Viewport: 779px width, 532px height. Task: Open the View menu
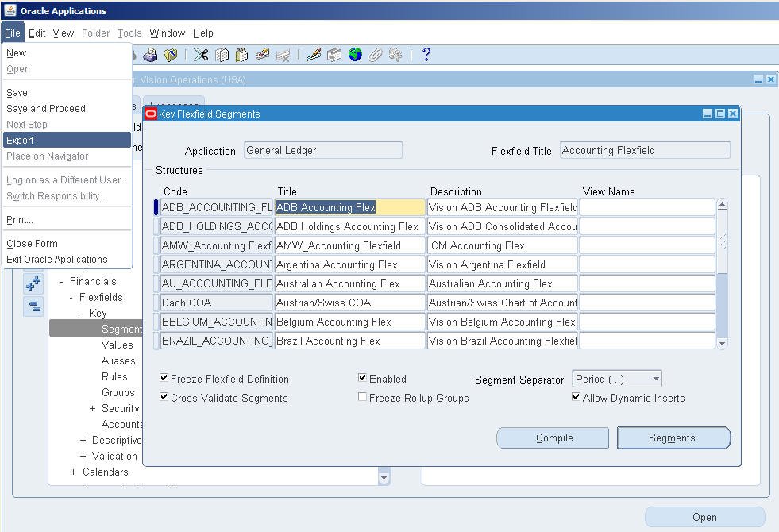[63, 33]
